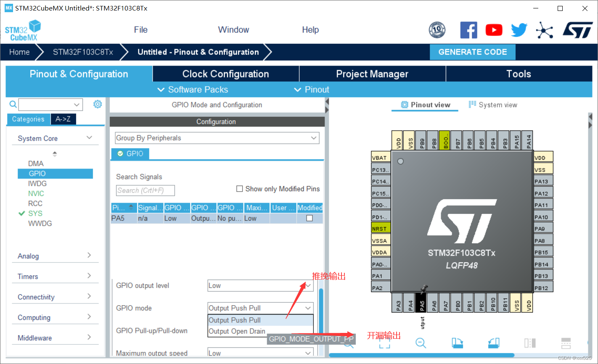Select Output Push Pull option in list
This screenshot has height=364, width=598.
click(x=260, y=320)
